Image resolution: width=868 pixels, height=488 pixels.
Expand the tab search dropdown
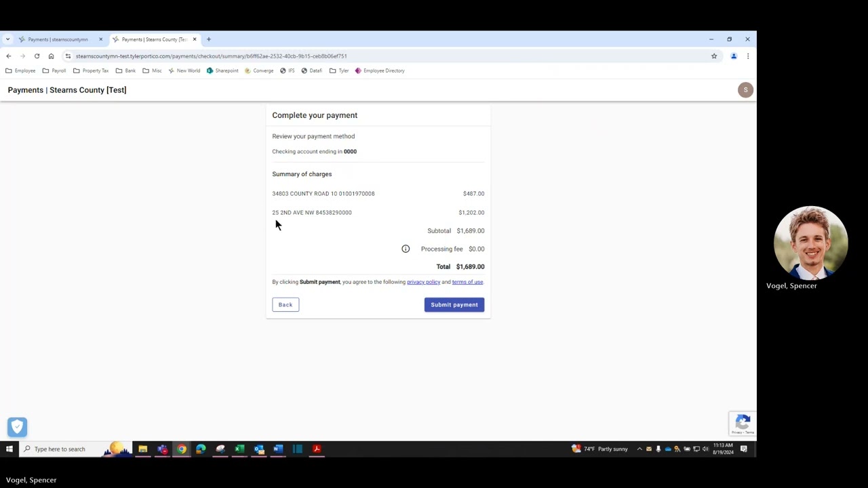pyautogui.click(x=7, y=39)
